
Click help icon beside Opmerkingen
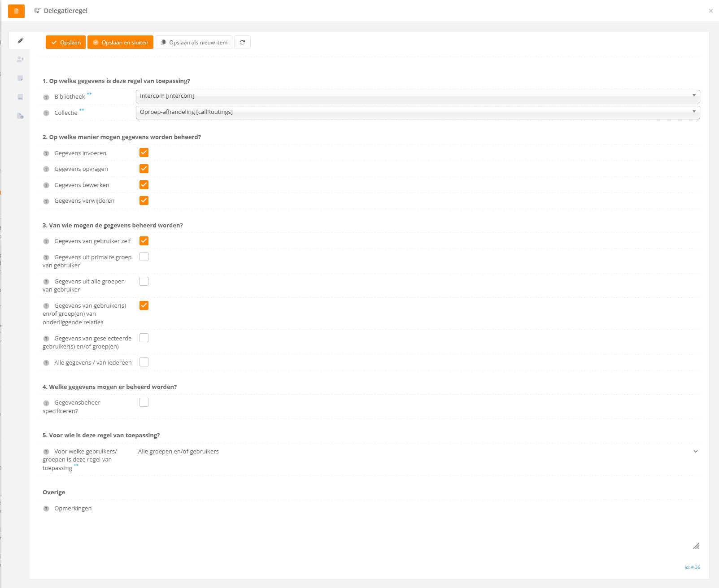pyautogui.click(x=46, y=509)
